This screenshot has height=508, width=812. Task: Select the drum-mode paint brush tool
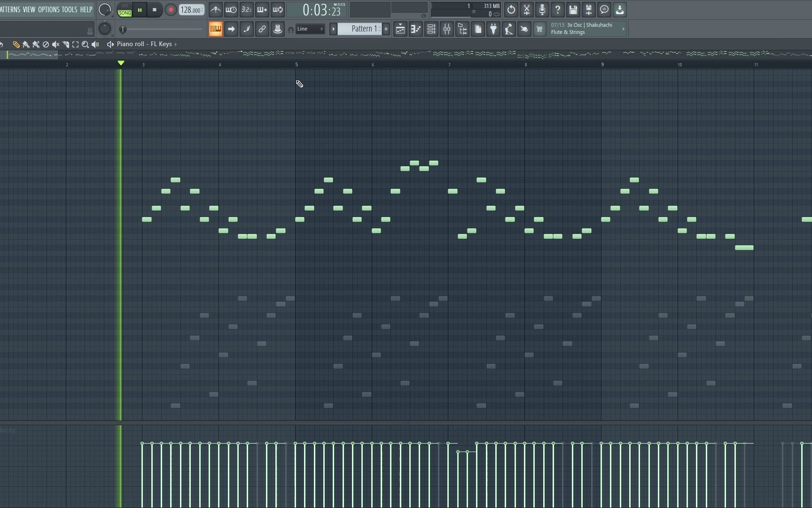click(x=36, y=44)
